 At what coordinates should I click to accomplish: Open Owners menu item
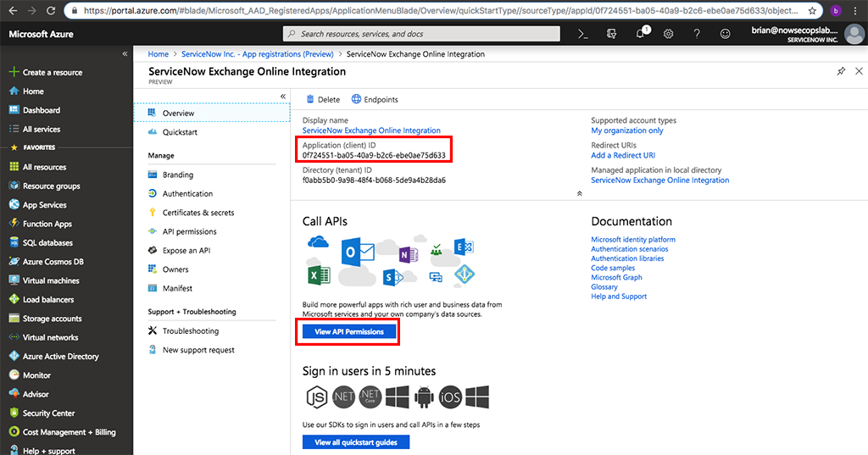pos(169,269)
